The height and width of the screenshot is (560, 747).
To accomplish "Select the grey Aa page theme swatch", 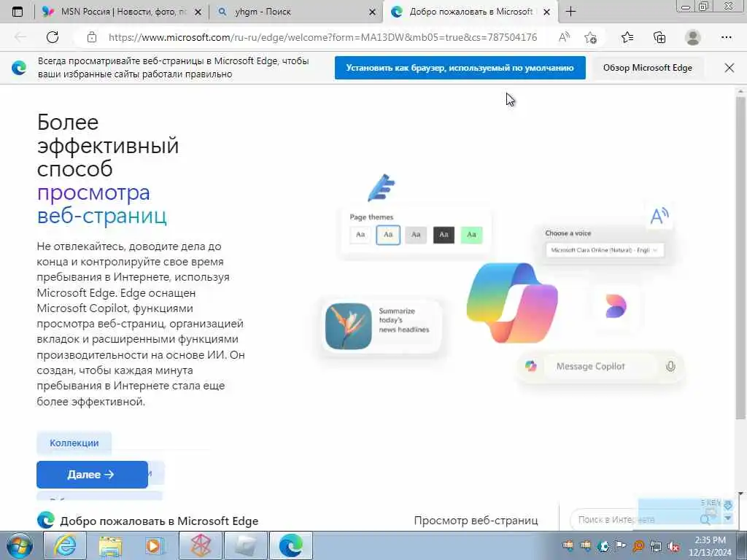I will click(416, 234).
